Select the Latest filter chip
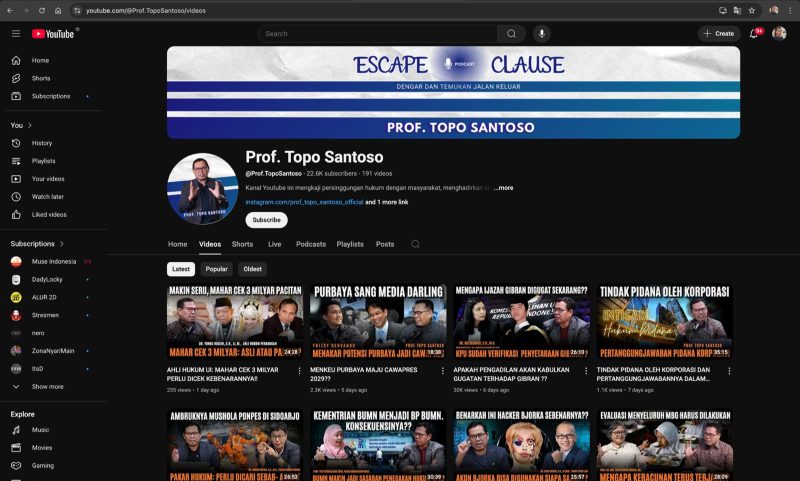 coord(181,269)
